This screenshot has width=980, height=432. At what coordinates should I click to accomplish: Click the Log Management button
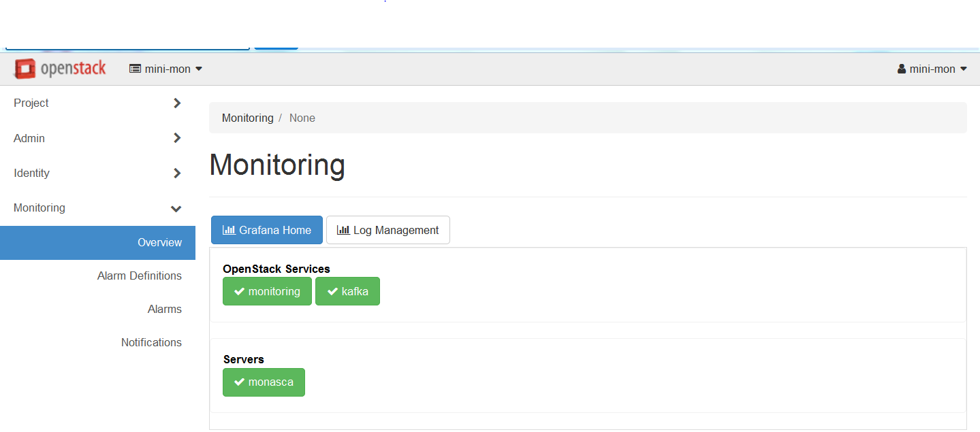pyautogui.click(x=388, y=230)
